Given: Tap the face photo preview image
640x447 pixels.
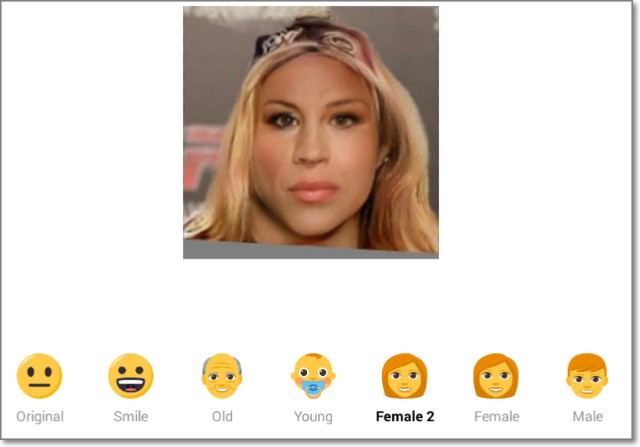Looking at the screenshot, I should (311, 132).
